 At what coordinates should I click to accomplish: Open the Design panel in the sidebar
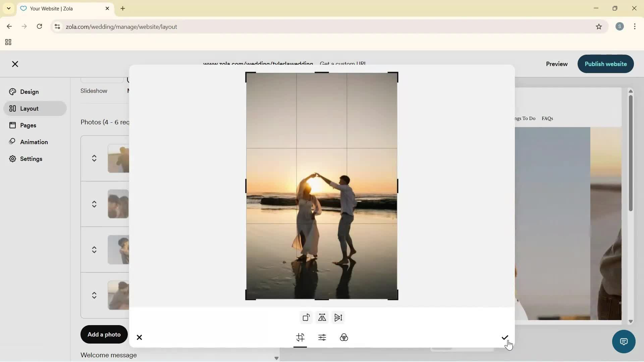click(30, 92)
